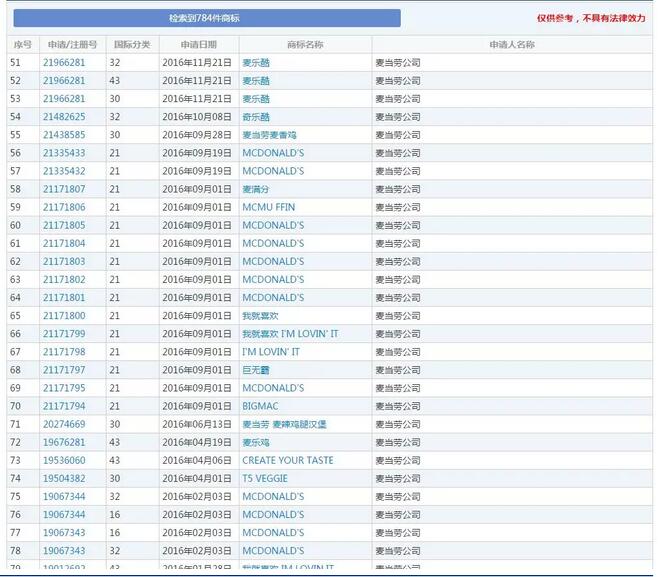The height and width of the screenshot is (577, 663).
Task: Open registration number 21171807
Action: [64, 189]
